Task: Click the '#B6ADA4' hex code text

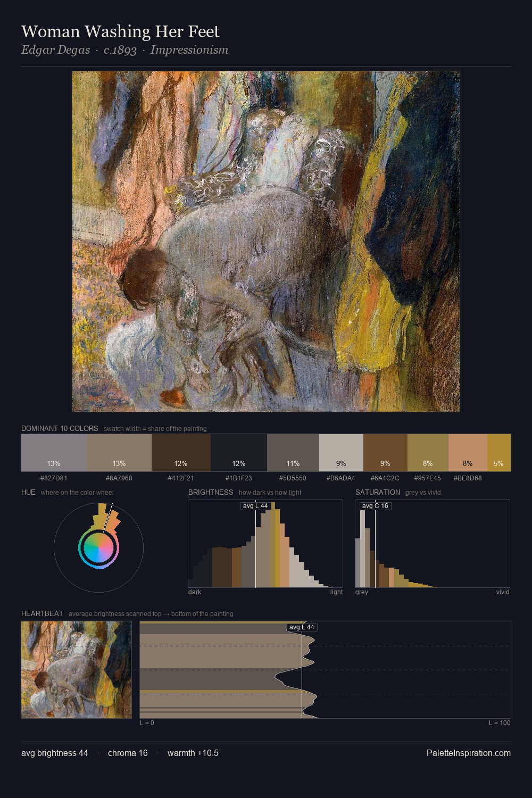Action: (x=341, y=478)
